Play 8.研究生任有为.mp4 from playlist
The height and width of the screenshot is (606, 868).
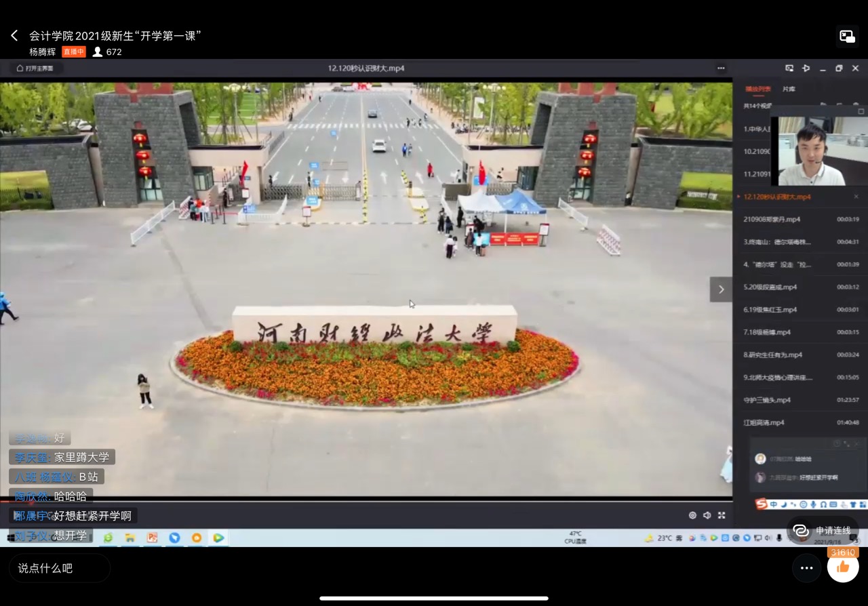pyautogui.click(x=800, y=355)
